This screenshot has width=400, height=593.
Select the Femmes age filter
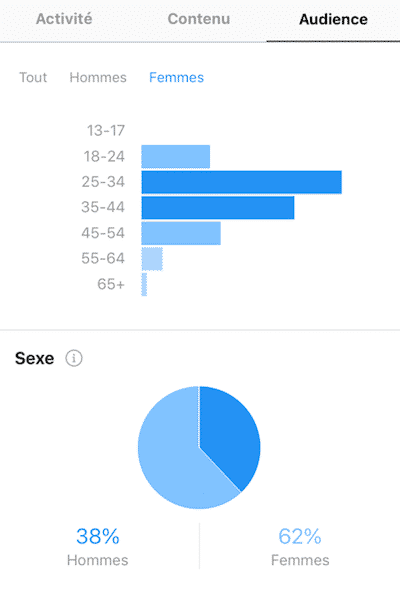(176, 78)
